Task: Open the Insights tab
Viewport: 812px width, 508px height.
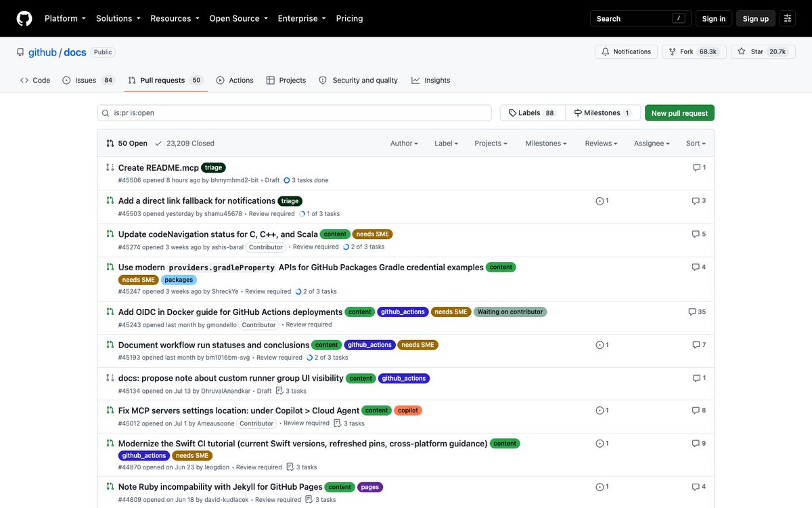Action: [431, 80]
